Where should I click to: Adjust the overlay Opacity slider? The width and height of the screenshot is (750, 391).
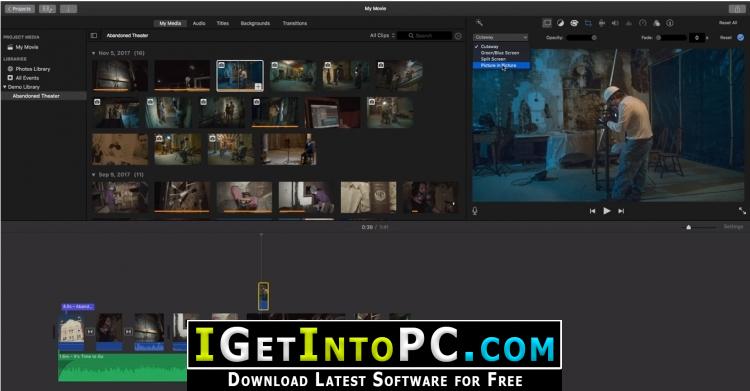click(x=582, y=37)
